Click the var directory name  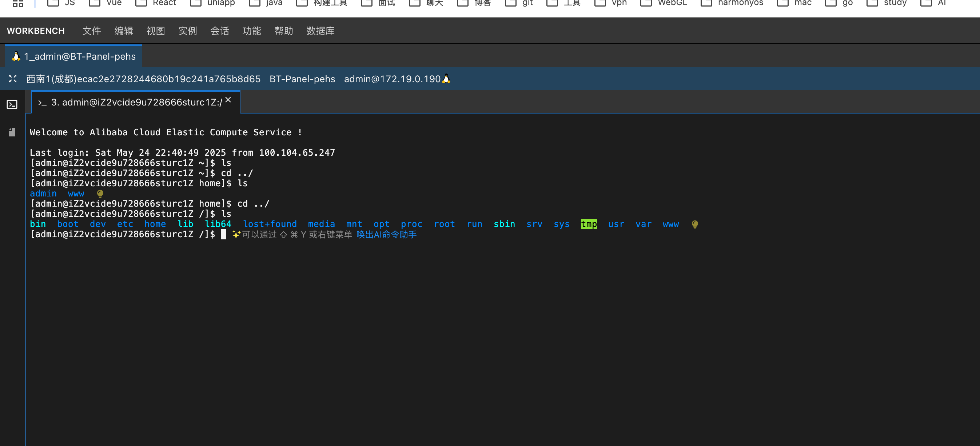[x=643, y=224]
